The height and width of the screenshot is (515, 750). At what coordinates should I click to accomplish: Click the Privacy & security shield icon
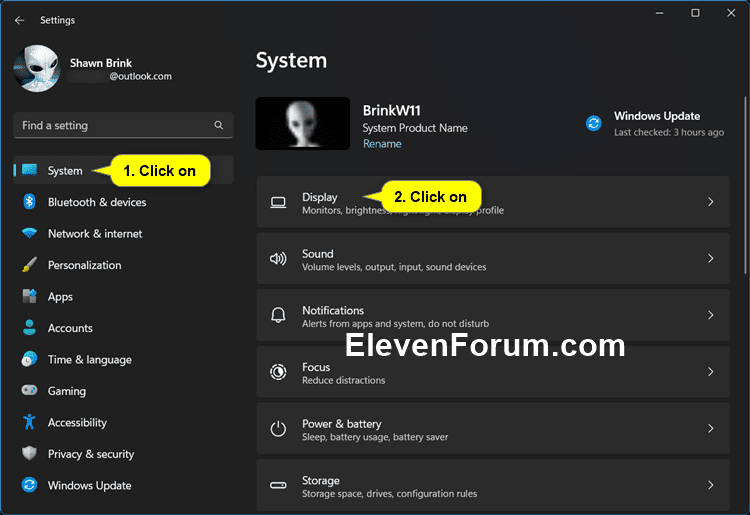pos(30,453)
